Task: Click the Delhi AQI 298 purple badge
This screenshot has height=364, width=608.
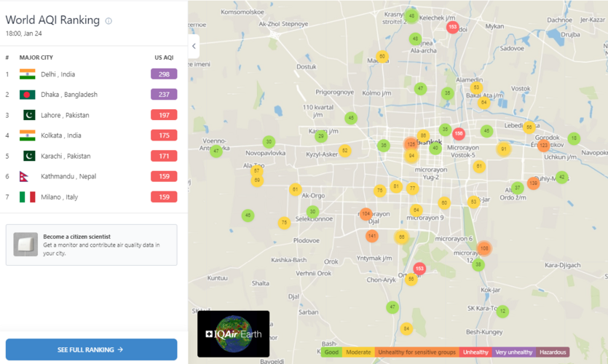Action: [x=164, y=74]
